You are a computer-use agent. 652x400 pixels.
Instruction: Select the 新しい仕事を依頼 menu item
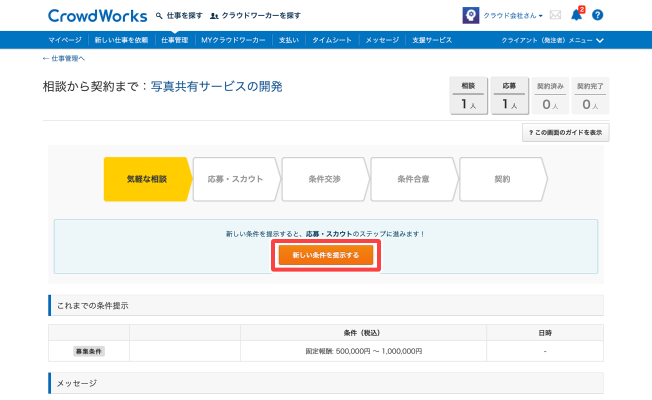121,40
